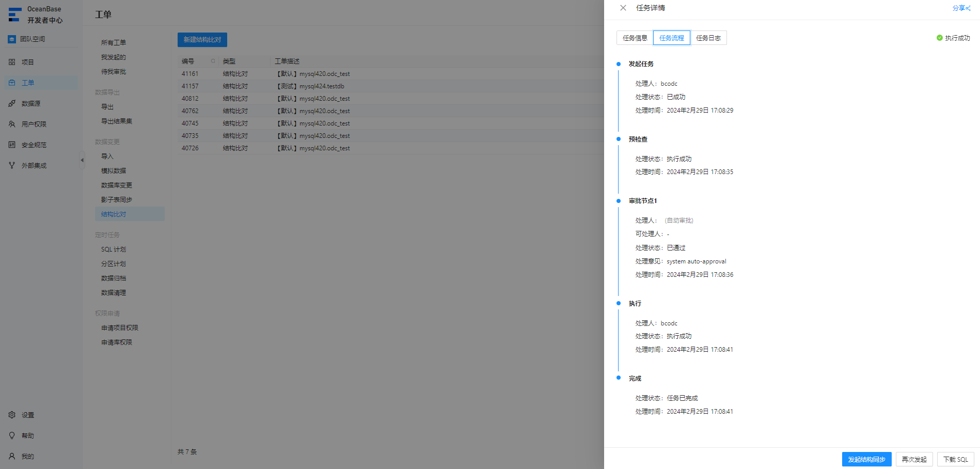The image size is (980, 469).
Task: Click the 下载 SQL button
Action: [x=956, y=459]
